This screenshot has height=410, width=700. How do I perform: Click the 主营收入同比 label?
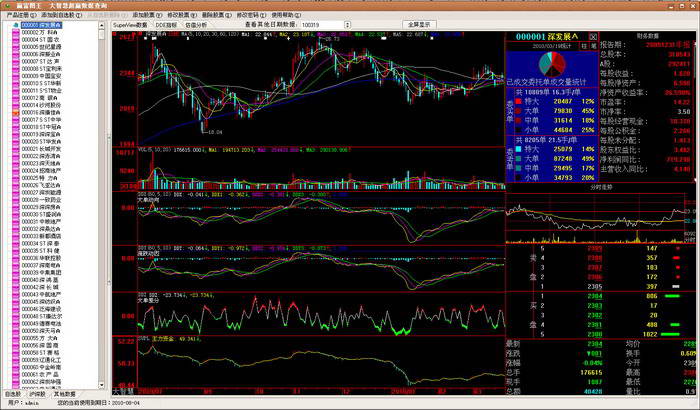pyautogui.click(x=624, y=169)
